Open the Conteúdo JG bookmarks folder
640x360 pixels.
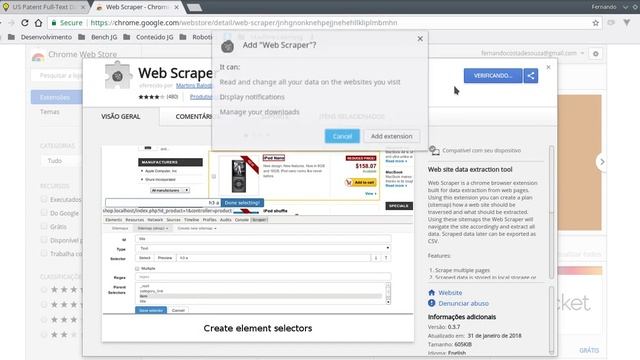(149, 37)
